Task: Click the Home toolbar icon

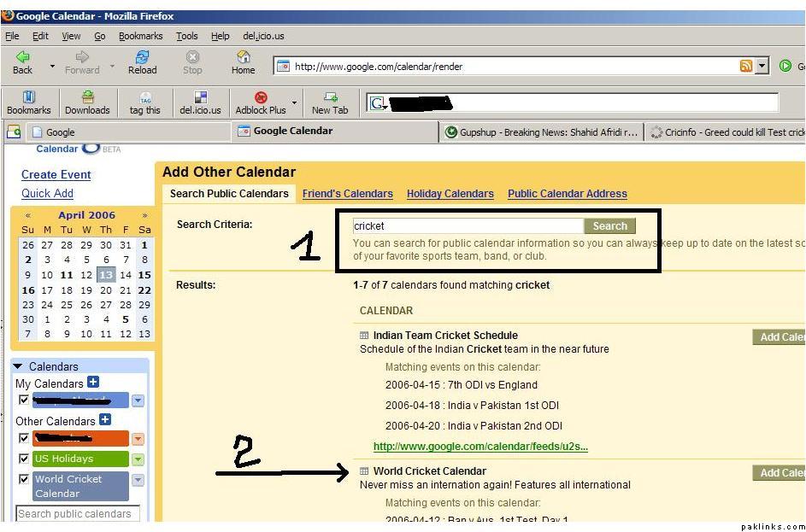Action: click(243, 57)
